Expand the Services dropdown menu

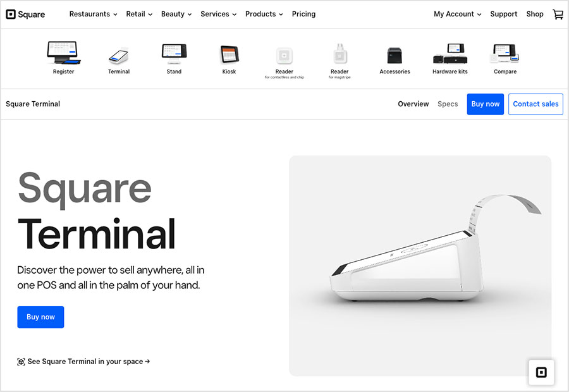click(219, 14)
